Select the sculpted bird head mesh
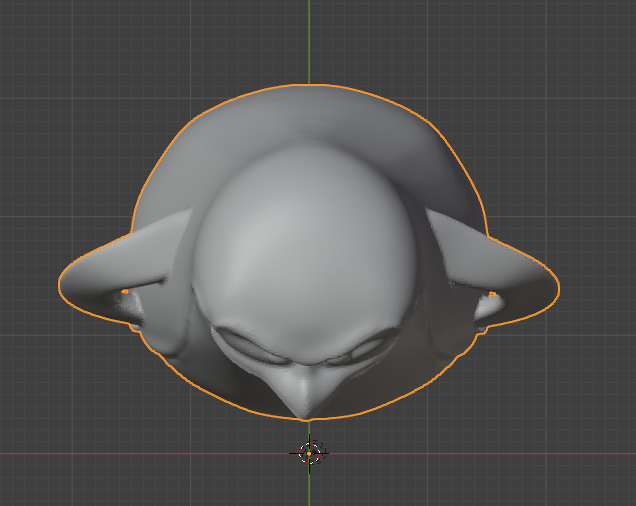This screenshot has height=506, width=636. pyautogui.click(x=309, y=252)
